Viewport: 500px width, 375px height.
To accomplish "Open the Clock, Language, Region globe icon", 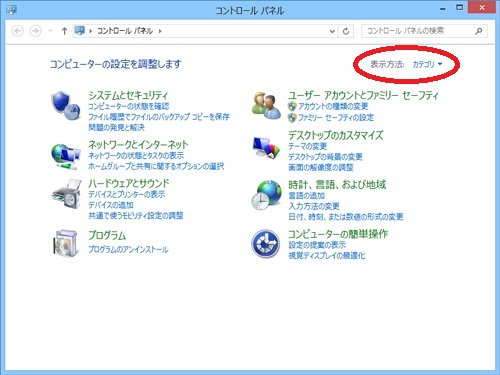I will pos(266,195).
